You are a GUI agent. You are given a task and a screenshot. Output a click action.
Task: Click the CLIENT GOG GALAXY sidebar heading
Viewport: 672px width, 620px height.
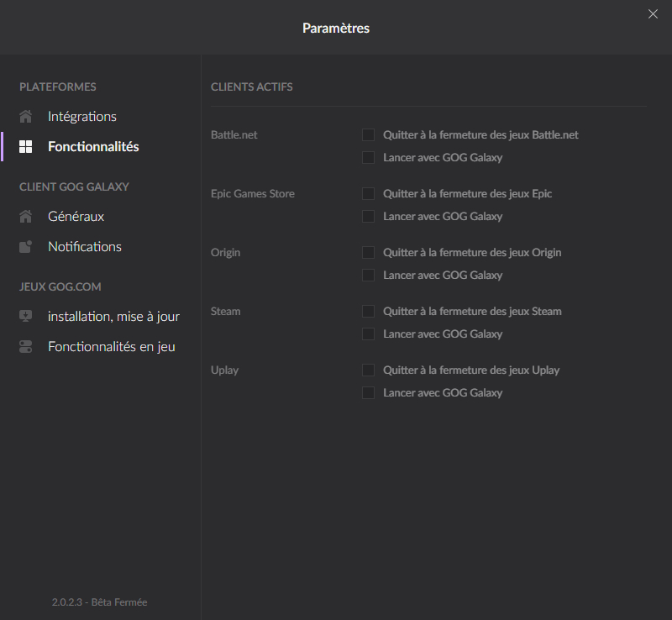click(74, 187)
